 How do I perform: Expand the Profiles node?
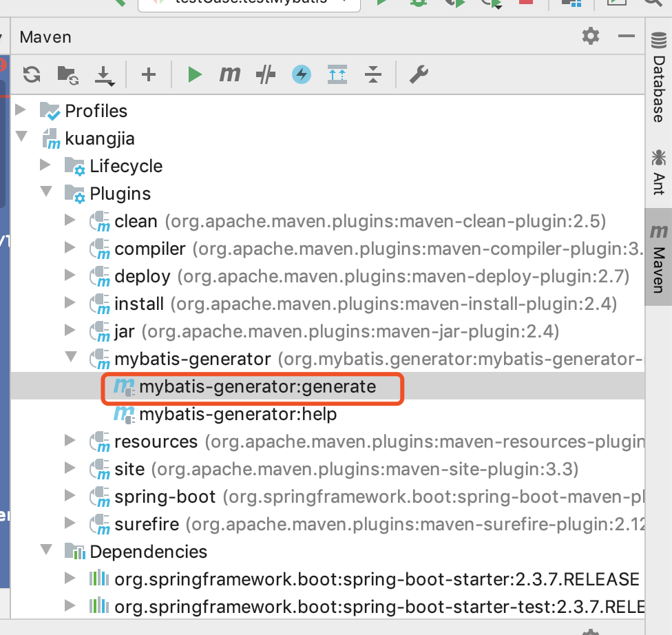click(x=21, y=110)
